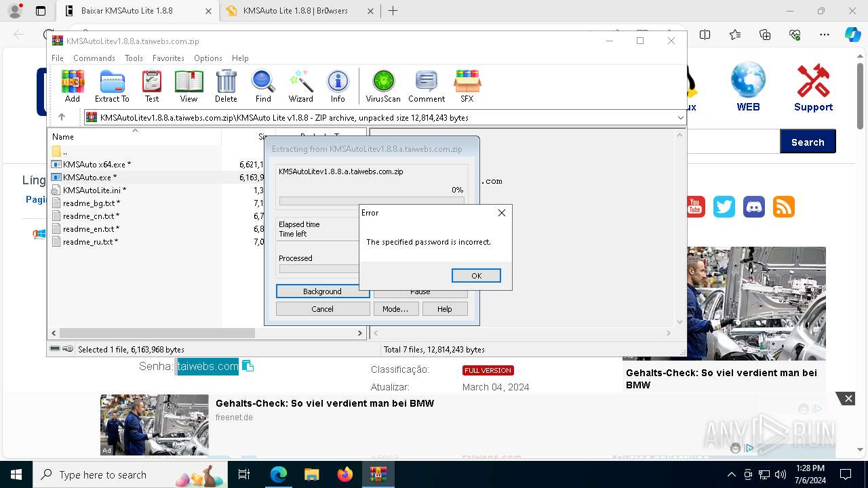The height and width of the screenshot is (488, 868).
Task: Click the Extract To toolbar icon
Action: point(112,86)
